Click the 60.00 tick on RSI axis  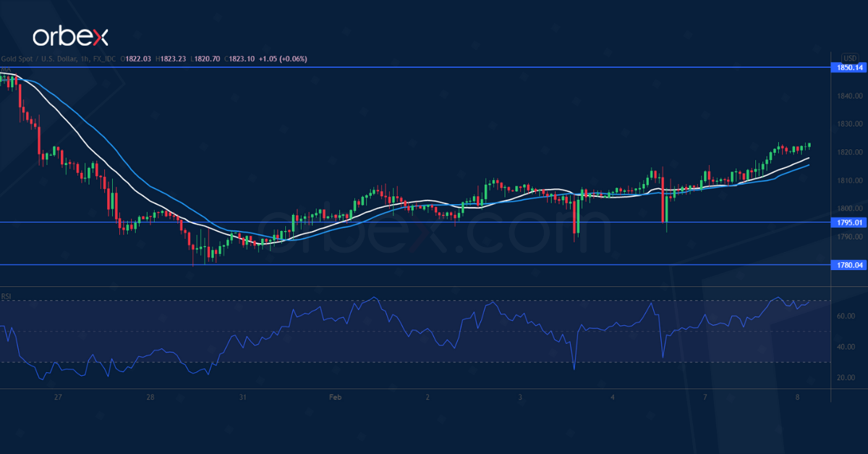click(x=848, y=316)
